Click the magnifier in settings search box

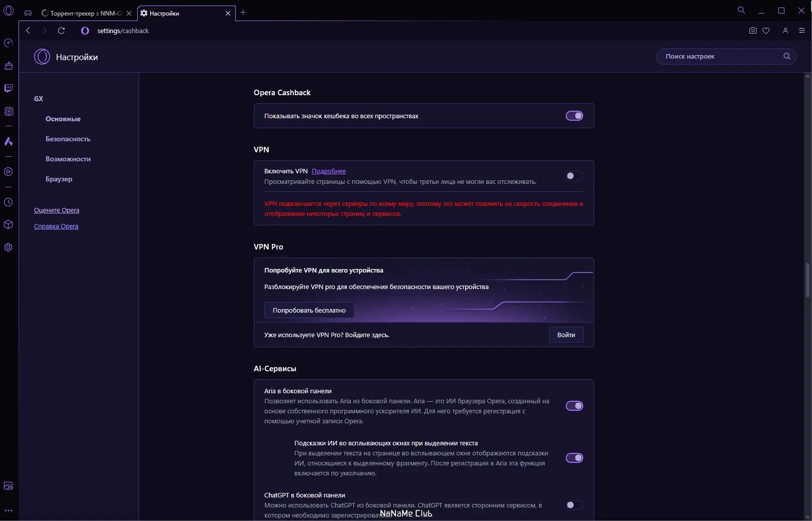point(787,56)
